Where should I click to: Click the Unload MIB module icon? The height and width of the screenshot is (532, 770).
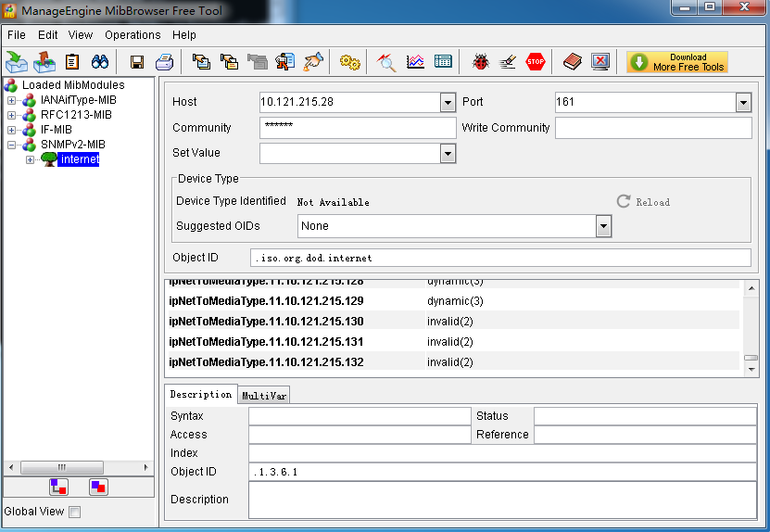point(44,62)
